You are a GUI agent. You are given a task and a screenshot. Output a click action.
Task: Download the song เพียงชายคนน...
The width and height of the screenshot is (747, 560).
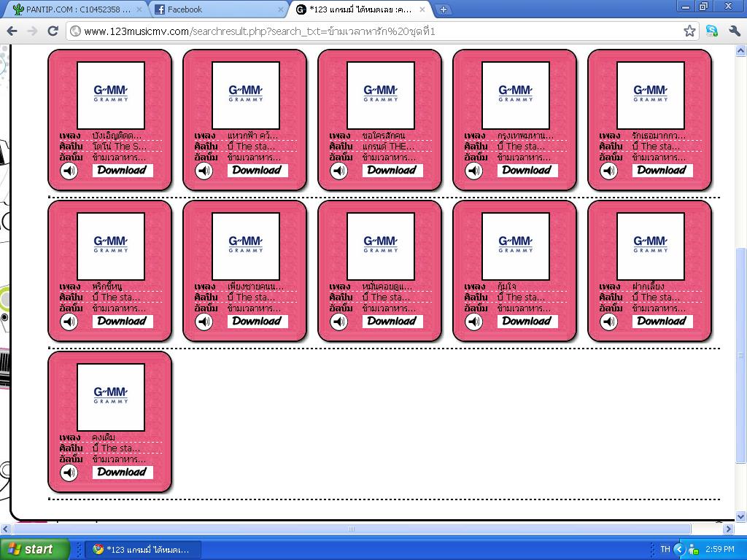(258, 321)
